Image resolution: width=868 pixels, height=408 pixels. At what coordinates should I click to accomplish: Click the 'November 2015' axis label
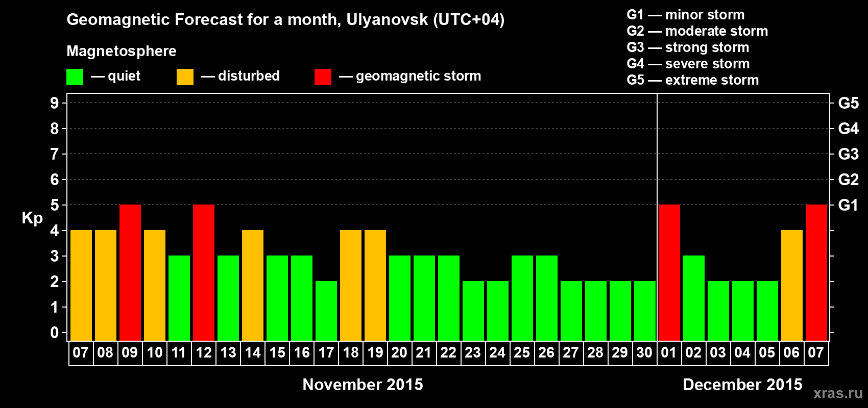363,385
